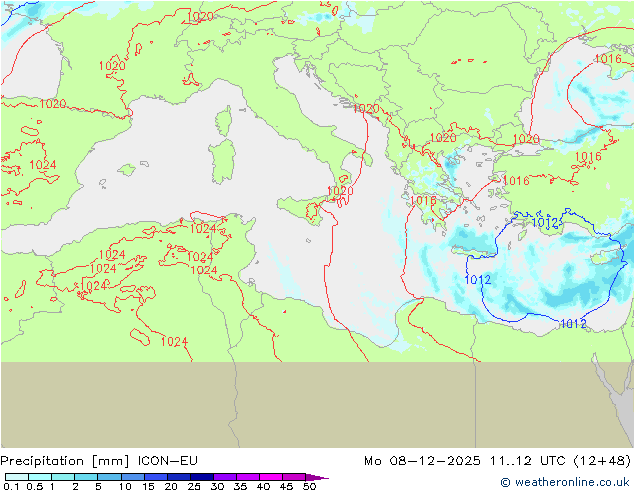The height and width of the screenshot is (490, 634).
Task: Click the '11..12 UTC' time label
Action: [x=528, y=461]
